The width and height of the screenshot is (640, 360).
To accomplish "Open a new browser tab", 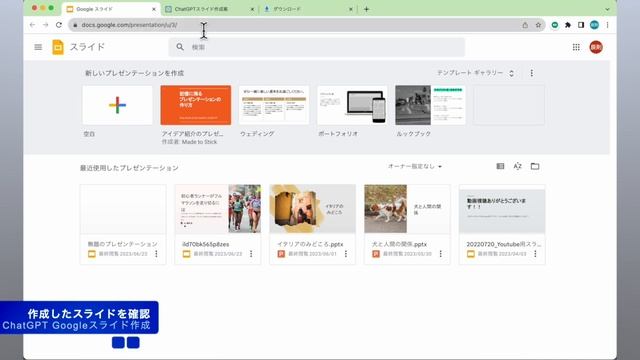I will (366, 9).
